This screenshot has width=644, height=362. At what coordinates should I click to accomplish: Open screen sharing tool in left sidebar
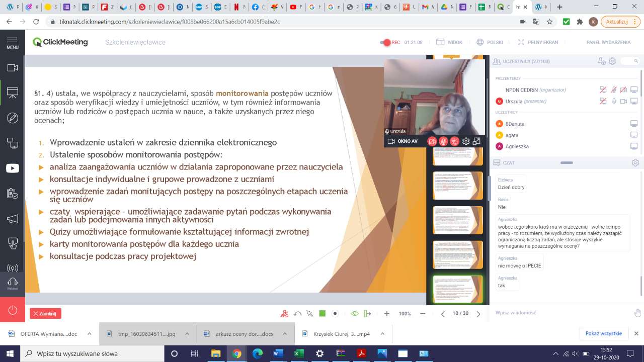tap(12, 143)
